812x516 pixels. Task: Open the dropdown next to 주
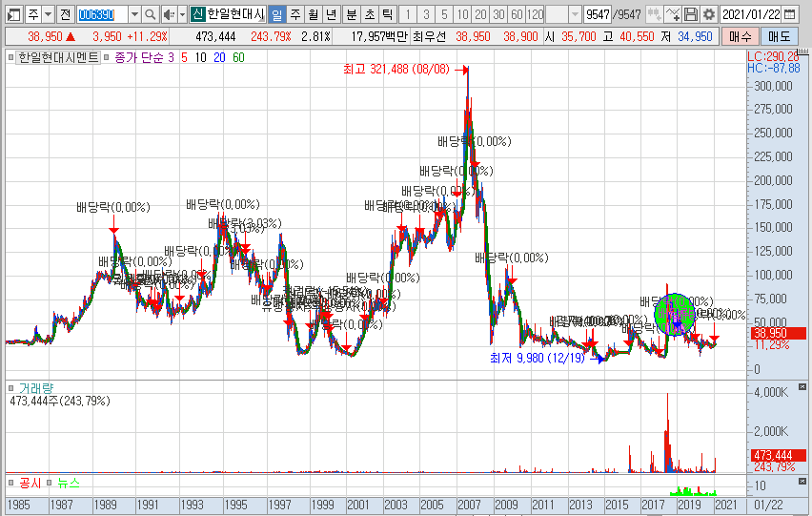coord(48,14)
